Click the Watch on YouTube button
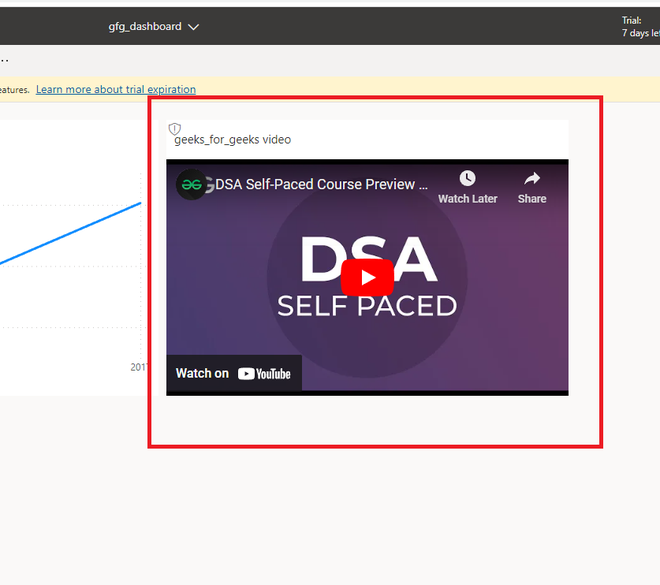Viewport: 660px width, 585px height. click(234, 373)
